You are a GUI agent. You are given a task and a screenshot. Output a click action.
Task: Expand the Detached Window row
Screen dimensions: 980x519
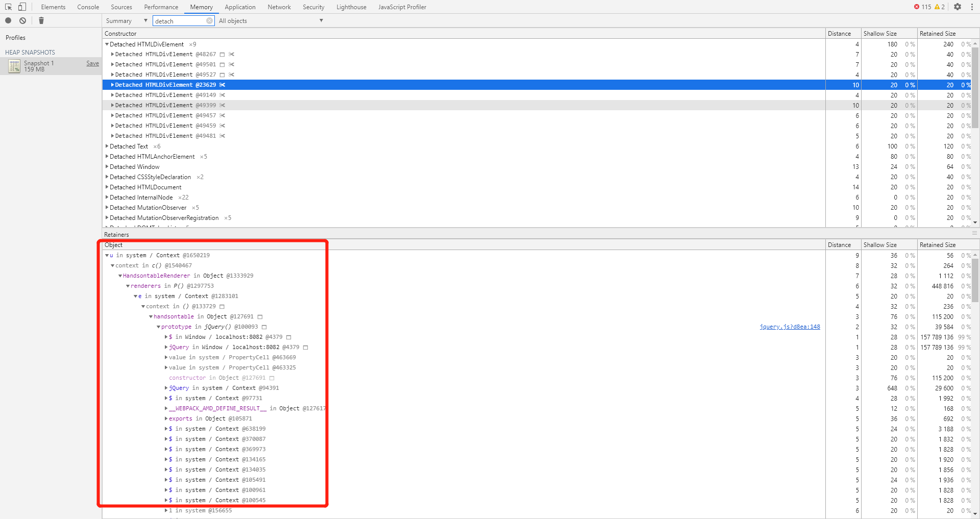point(107,167)
